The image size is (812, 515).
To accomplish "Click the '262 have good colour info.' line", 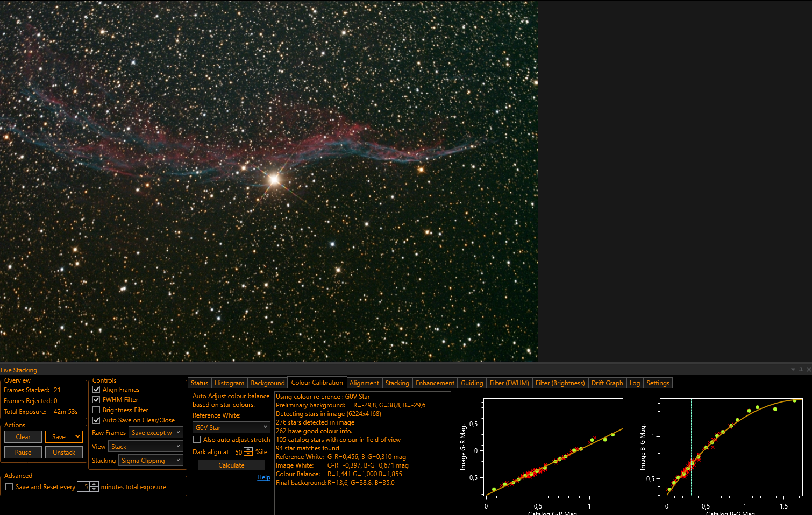I will (x=314, y=431).
